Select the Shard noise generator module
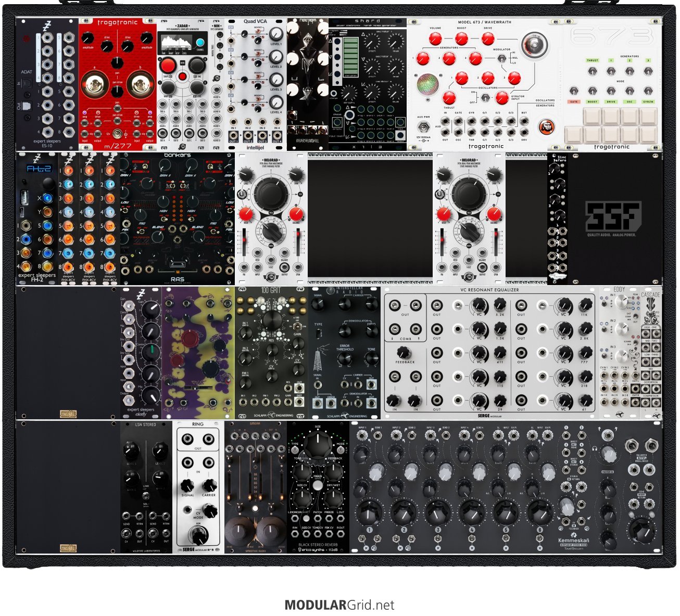The height and width of the screenshot is (616, 680). click(368, 84)
